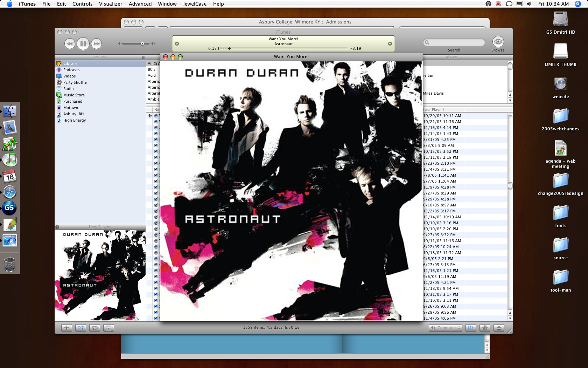Screen dimensions: 588x368
Task: Toggle the repeat button
Action: 94,328
